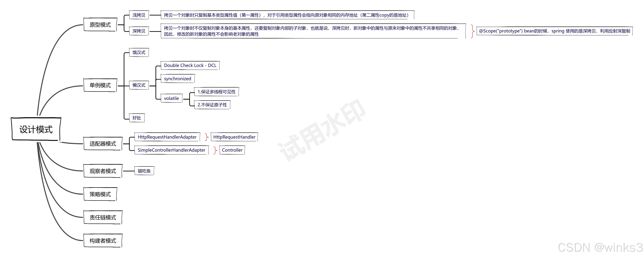Select the 深拷贝 child node

[139, 31]
